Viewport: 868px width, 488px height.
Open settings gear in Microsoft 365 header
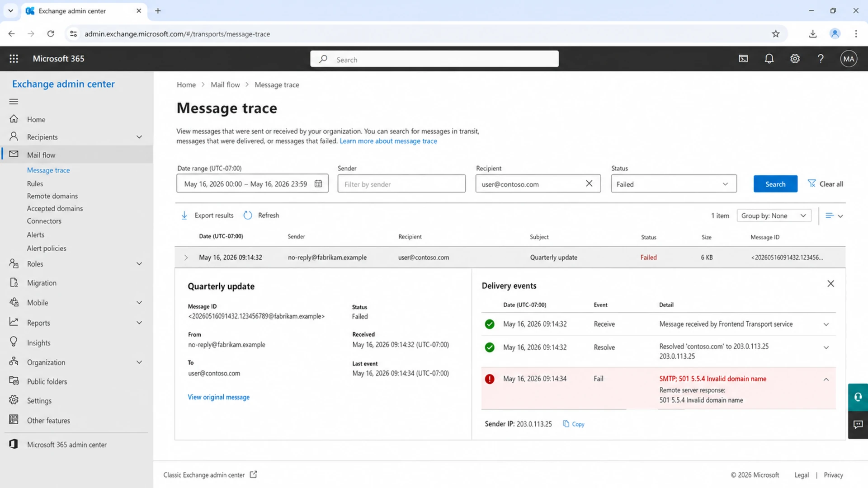tap(795, 59)
